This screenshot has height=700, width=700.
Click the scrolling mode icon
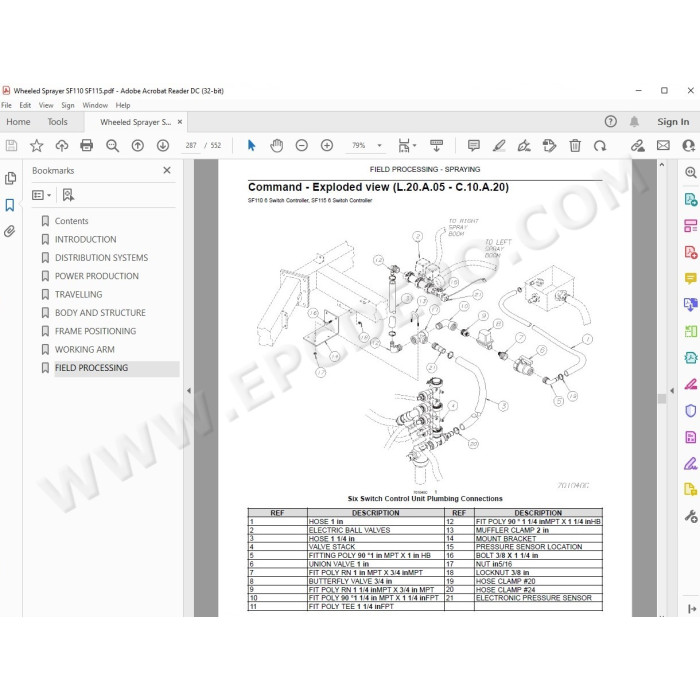[x=436, y=146]
